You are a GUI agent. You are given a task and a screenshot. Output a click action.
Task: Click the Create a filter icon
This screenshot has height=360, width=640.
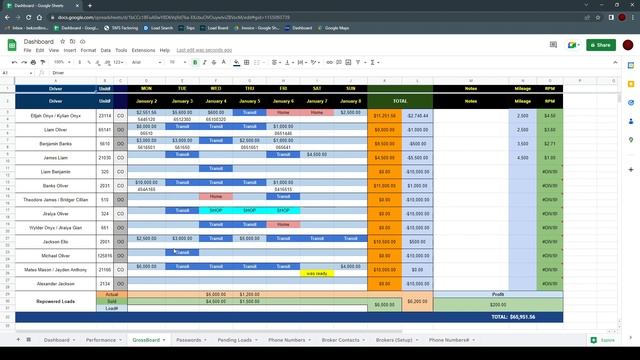point(358,62)
